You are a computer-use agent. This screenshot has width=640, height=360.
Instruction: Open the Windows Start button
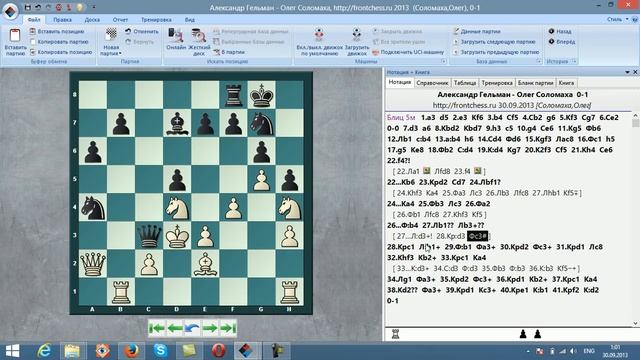12,351
